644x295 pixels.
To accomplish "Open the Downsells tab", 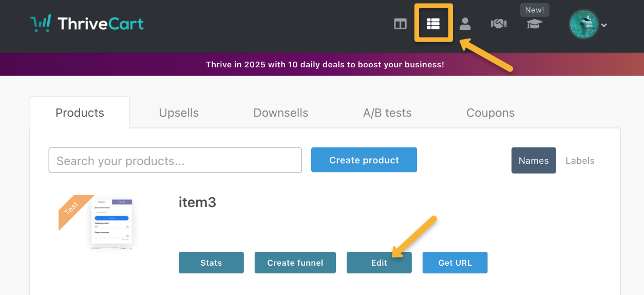I will tap(280, 113).
